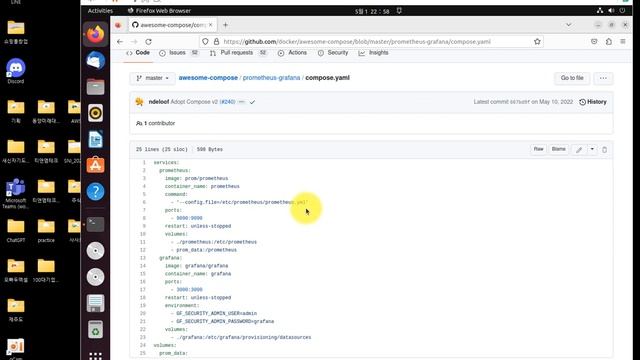Open Ubuntu Software store in dock
The height and width of the screenshot is (360, 640).
96,165
